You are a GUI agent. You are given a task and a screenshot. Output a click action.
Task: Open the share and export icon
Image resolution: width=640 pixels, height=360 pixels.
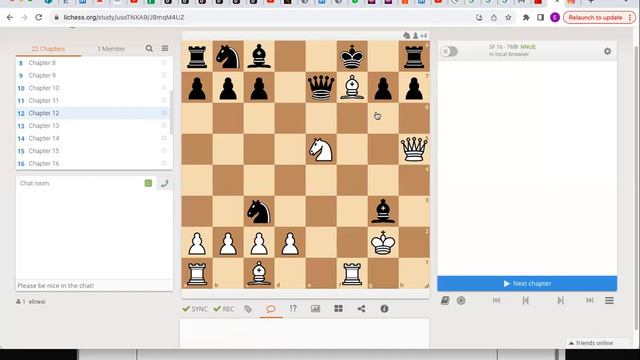[361, 309]
